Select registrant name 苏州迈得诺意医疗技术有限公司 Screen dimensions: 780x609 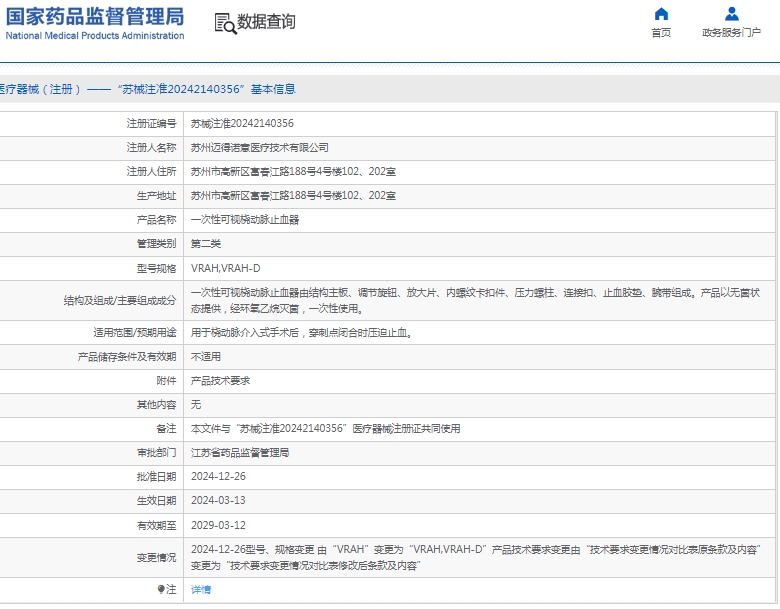pos(260,148)
